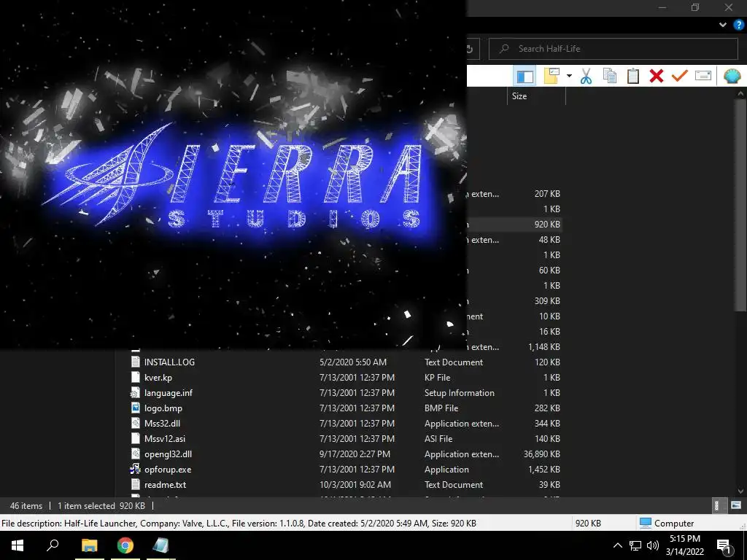Open the folder options toolbar icon
Screen dimensions: 747x560
551,76
